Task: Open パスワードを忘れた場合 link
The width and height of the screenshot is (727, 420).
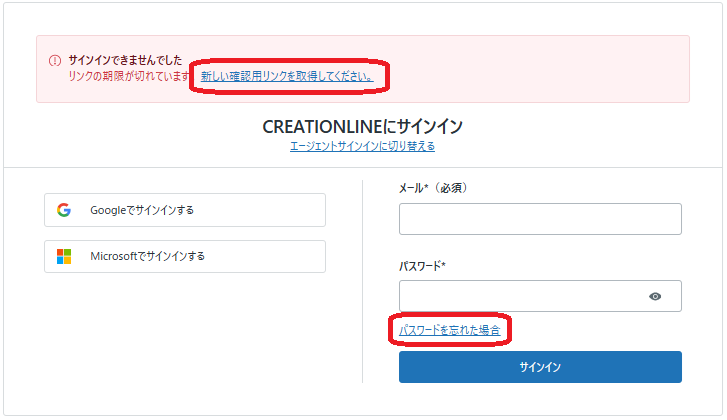Action: tap(450, 330)
